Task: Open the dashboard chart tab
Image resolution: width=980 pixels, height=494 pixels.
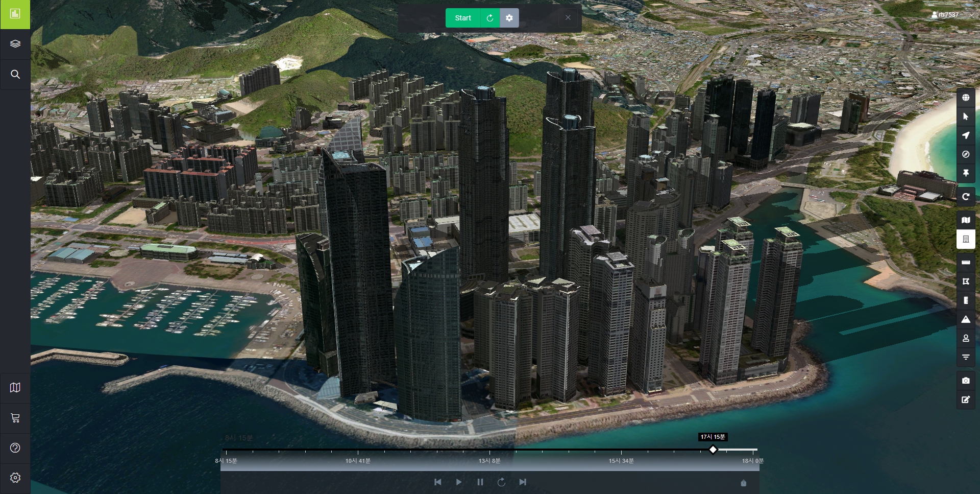Action: coord(15,14)
